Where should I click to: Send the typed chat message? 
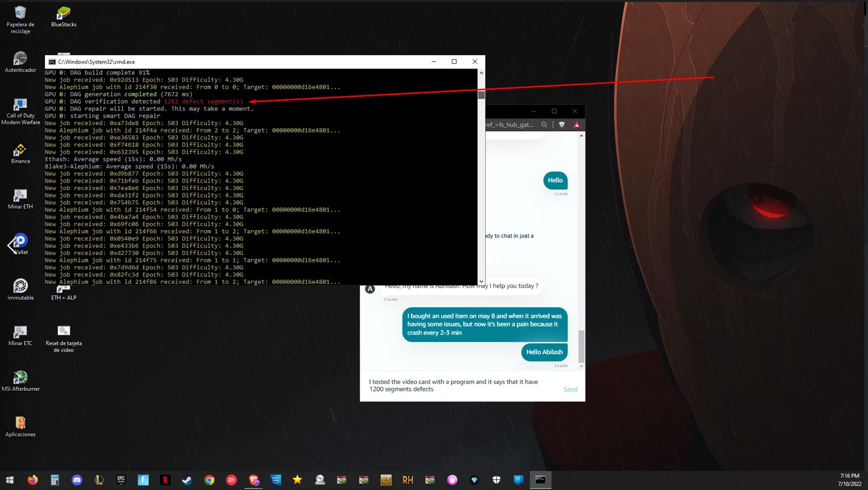[x=570, y=389]
